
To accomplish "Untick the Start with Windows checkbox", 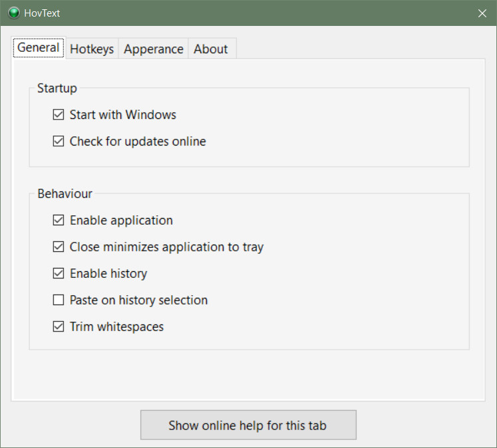I will point(59,114).
